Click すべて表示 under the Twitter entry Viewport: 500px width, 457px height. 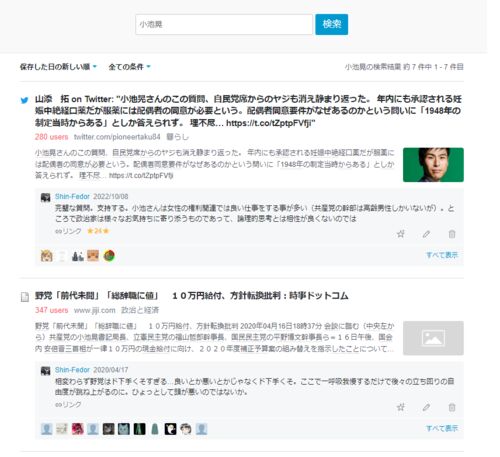tap(442, 255)
